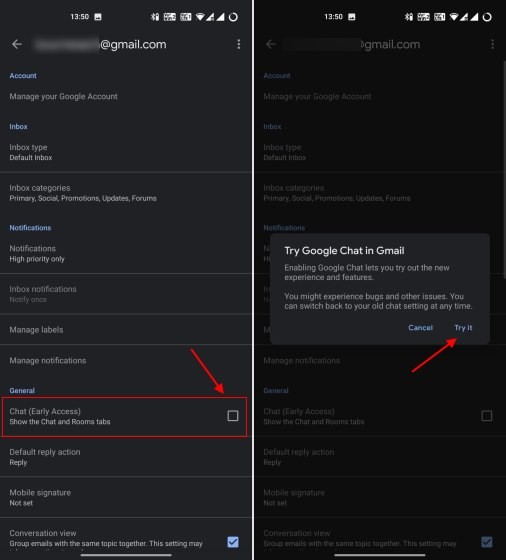The width and height of the screenshot is (506, 560).
Task: Open Default reply action setting on left
Action: pos(126,457)
